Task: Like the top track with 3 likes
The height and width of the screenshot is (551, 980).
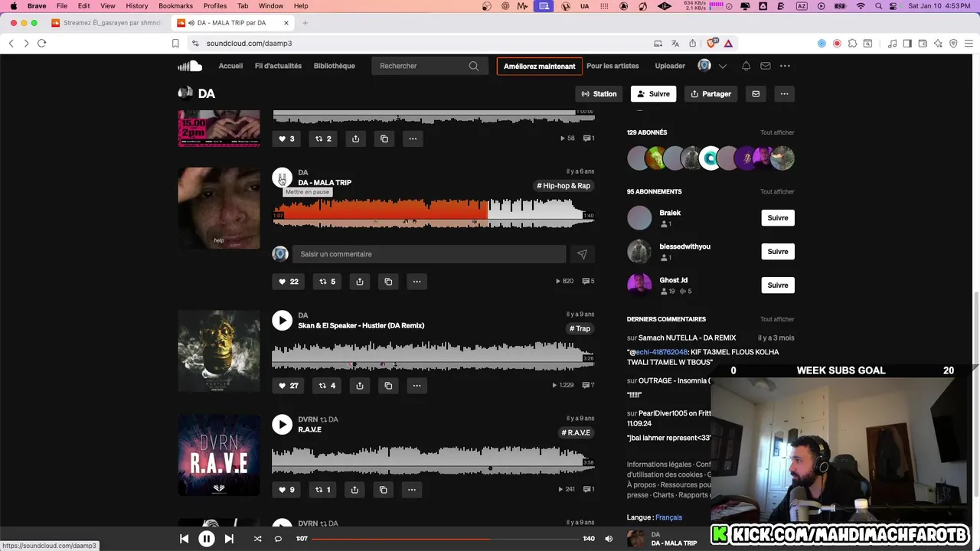Action: [x=286, y=139]
